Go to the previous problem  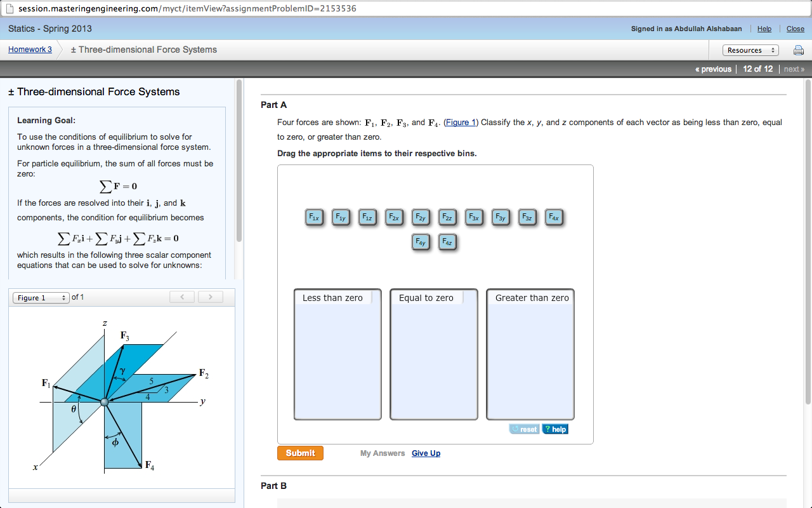(x=713, y=69)
